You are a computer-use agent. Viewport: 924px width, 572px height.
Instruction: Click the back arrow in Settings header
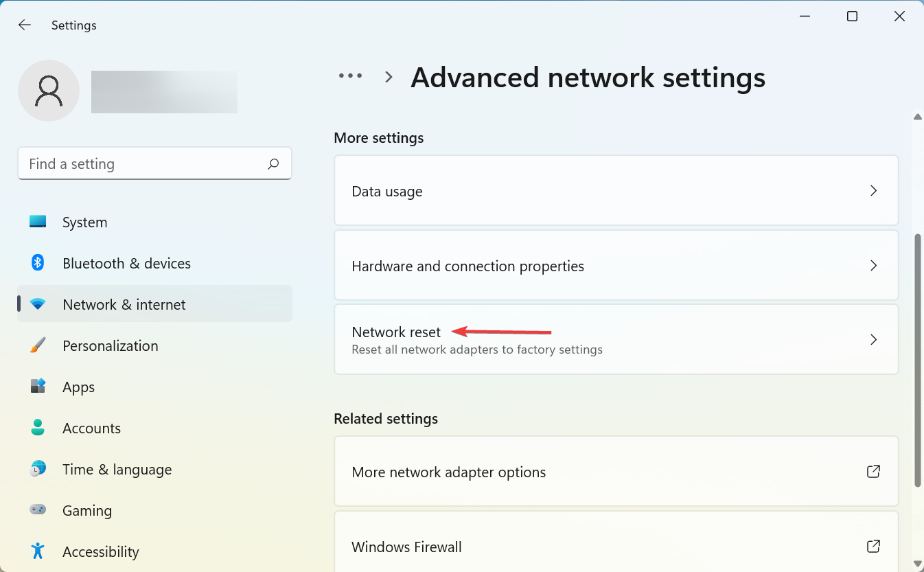pos(25,25)
